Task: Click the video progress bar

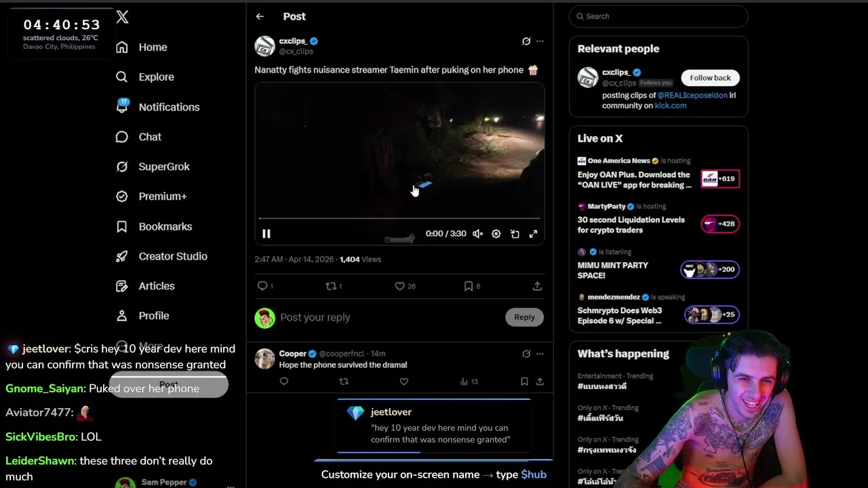Action: (399, 218)
